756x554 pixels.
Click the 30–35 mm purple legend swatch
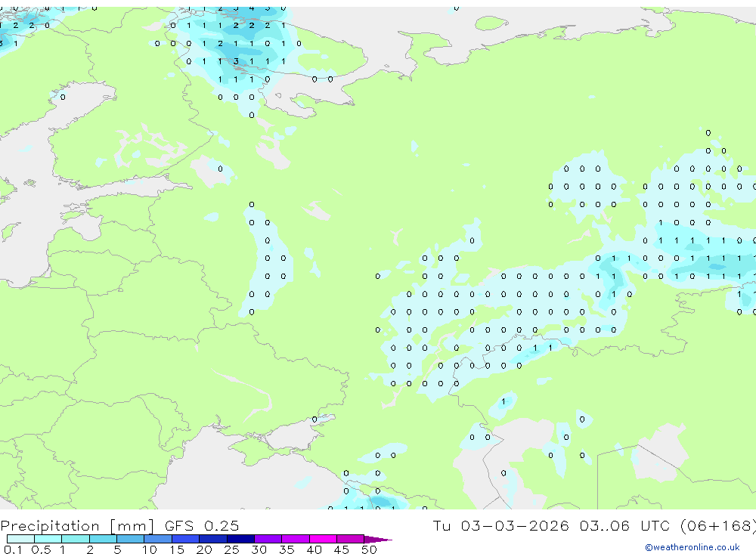pyautogui.click(x=268, y=539)
